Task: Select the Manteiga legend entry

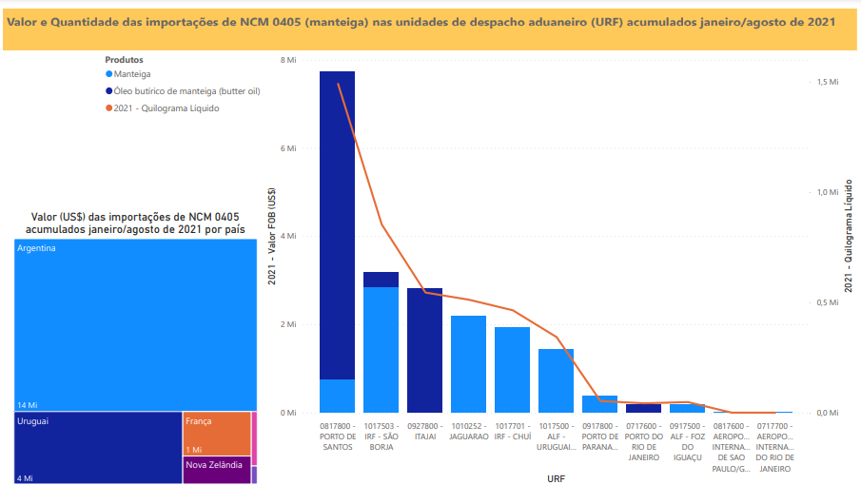Action: [x=127, y=74]
